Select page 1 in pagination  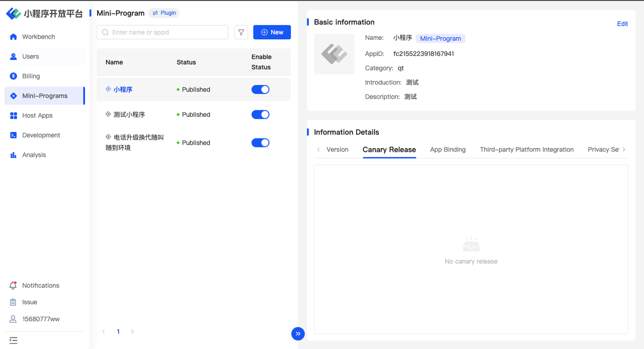coord(118,332)
